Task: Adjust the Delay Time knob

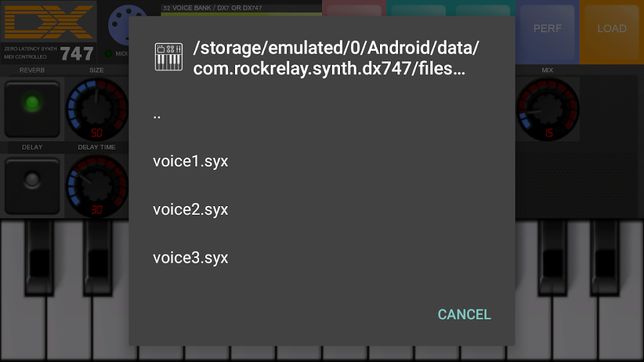Action: [97, 186]
